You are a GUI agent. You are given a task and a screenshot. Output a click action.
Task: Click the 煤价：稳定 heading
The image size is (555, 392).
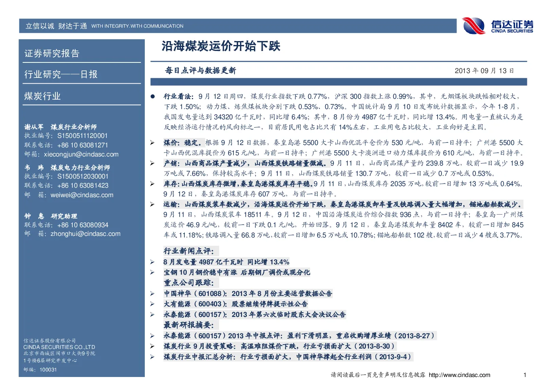[184, 143]
